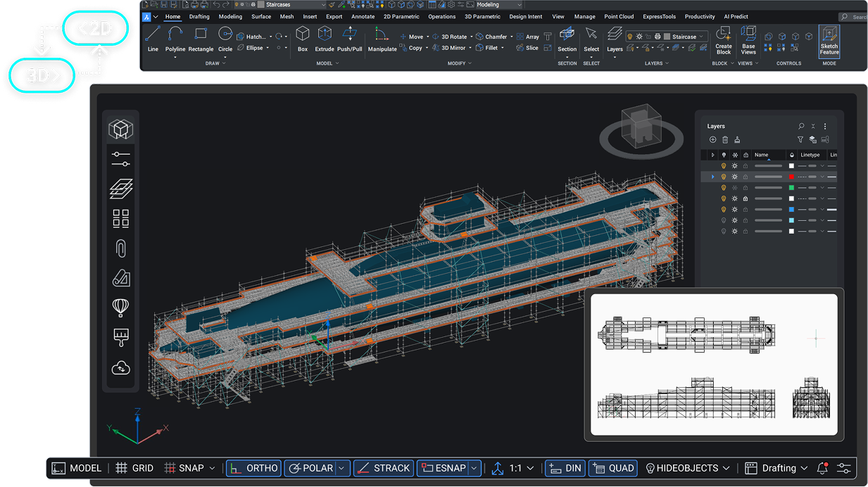
Task: Unlock the locked layer in Layers panel
Action: (x=746, y=198)
